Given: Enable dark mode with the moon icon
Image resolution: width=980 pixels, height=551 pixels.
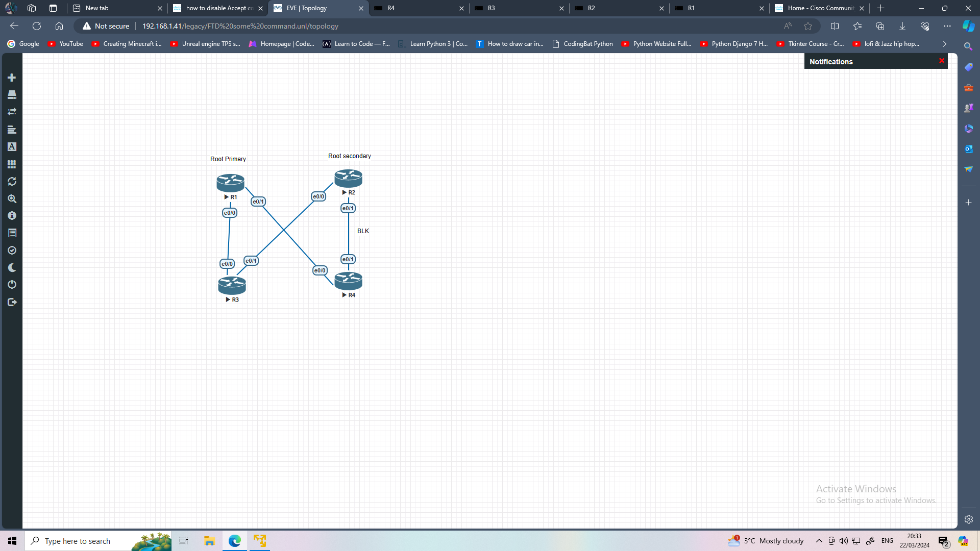Looking at the screenshot, I should tap(12, 267).
